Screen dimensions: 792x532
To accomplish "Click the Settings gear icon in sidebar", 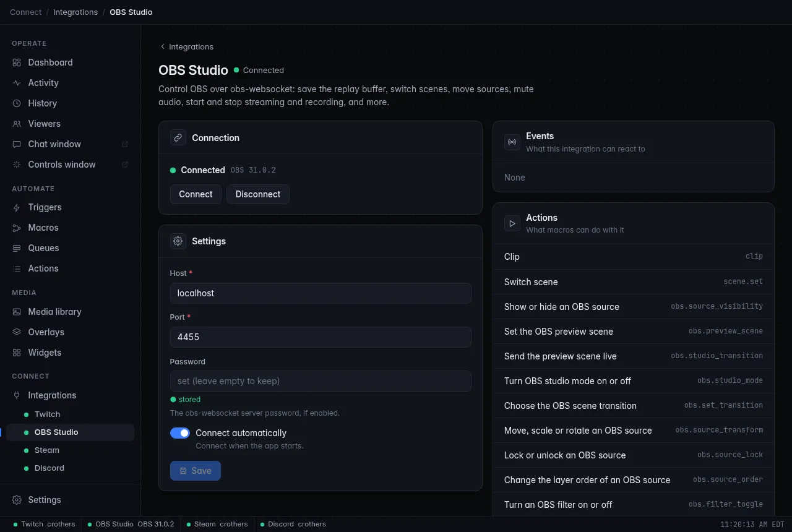I will click(17, 500).
